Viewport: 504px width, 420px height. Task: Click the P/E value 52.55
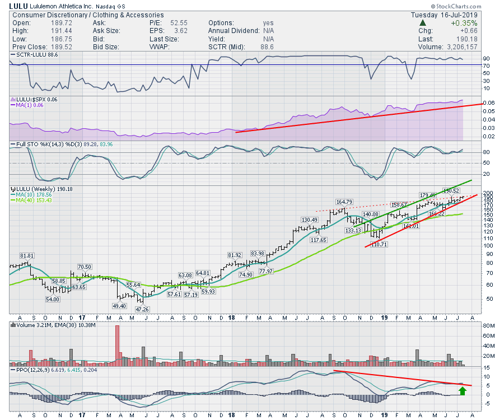point(179,23)
